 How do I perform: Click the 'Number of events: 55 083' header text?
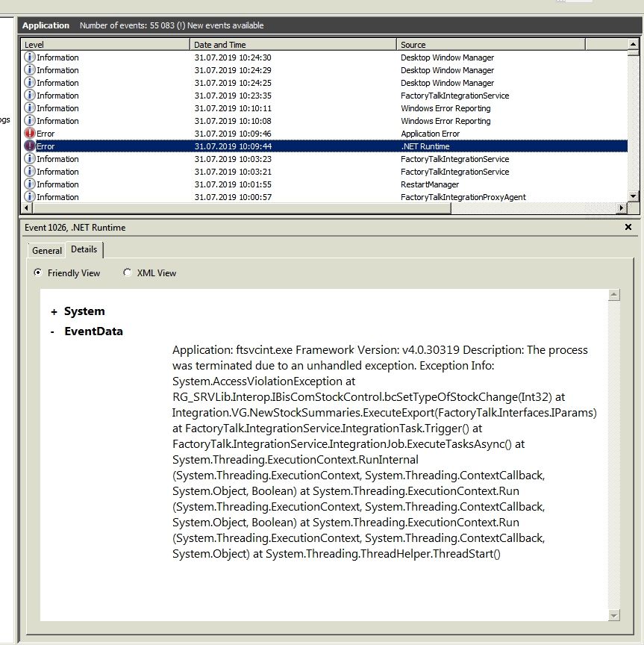(127, 25)
